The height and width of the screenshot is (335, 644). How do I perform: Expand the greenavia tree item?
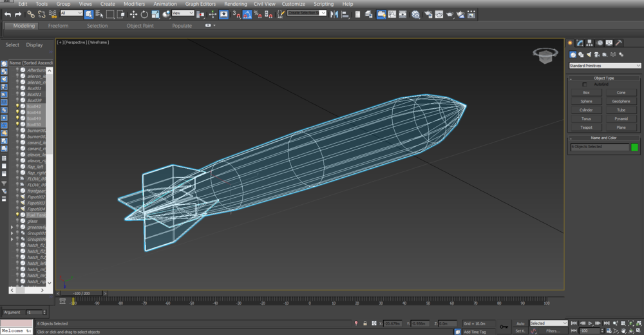coord(12,227)
